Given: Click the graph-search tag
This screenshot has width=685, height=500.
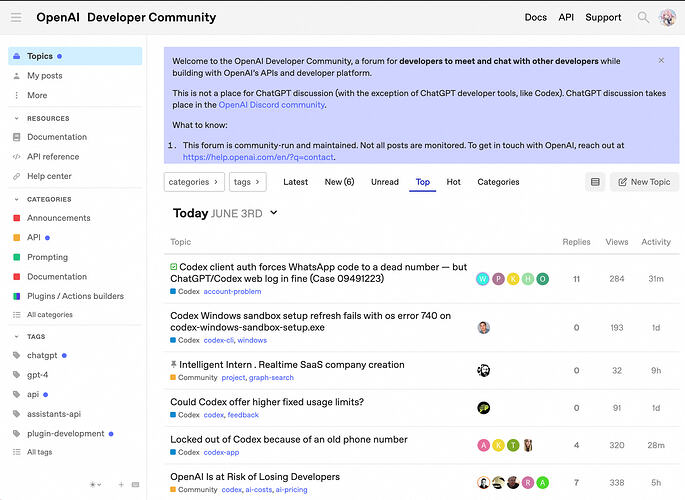Looking at the screenshot, I should click(x=271, y=378).
